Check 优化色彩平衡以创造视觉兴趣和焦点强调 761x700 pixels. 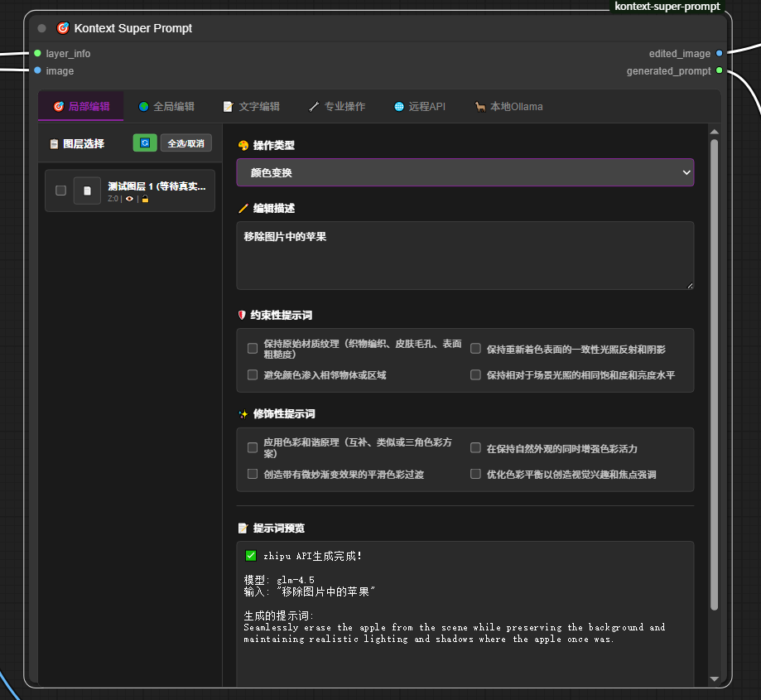(x=475, y=474)
